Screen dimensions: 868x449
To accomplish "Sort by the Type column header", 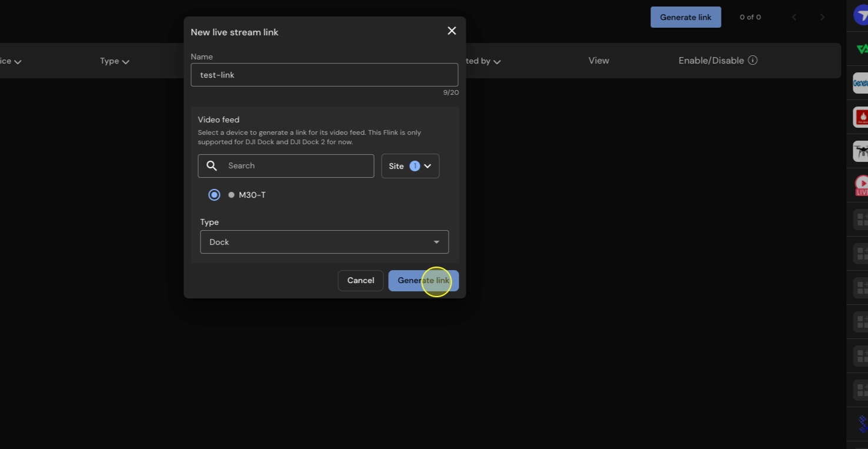I will 114,61.
